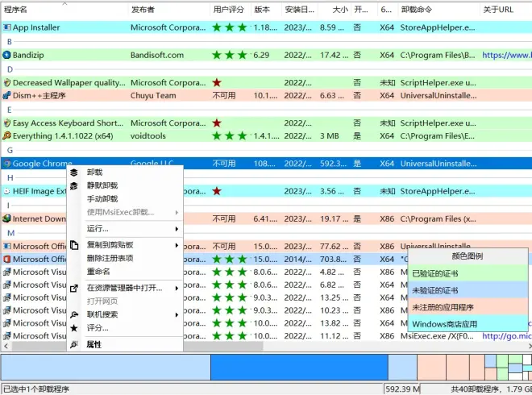Expand the 联机搜索 submenu arrow
Screen dimensions: 532x395
pyautogui.click(x=177, y=315)
